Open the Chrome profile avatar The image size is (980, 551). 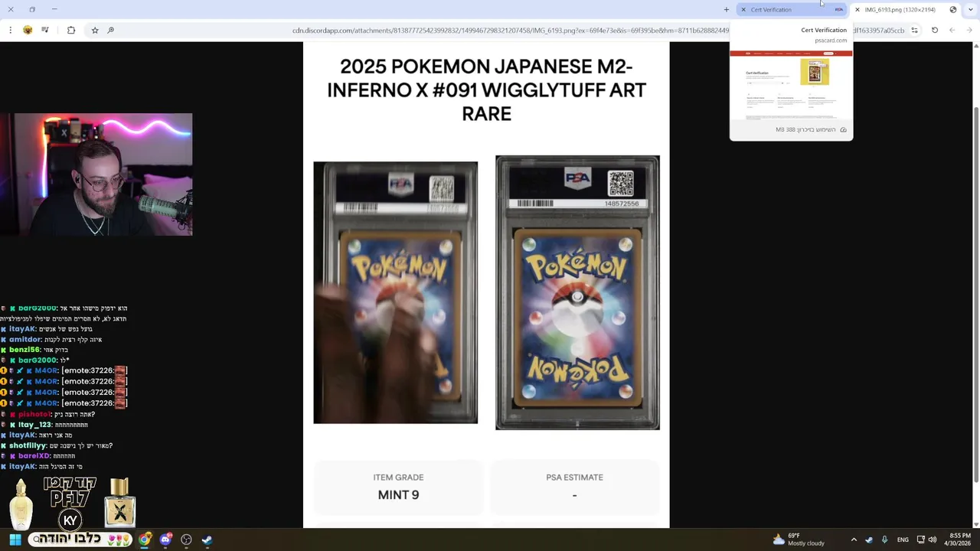click(28, 30)
